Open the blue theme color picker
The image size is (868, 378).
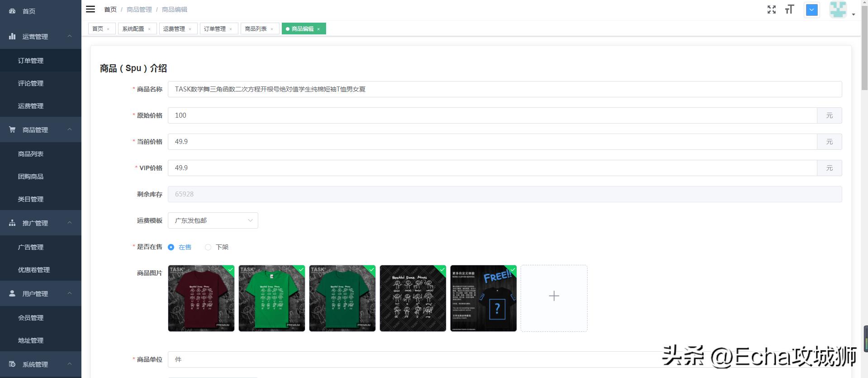(812, 10)
